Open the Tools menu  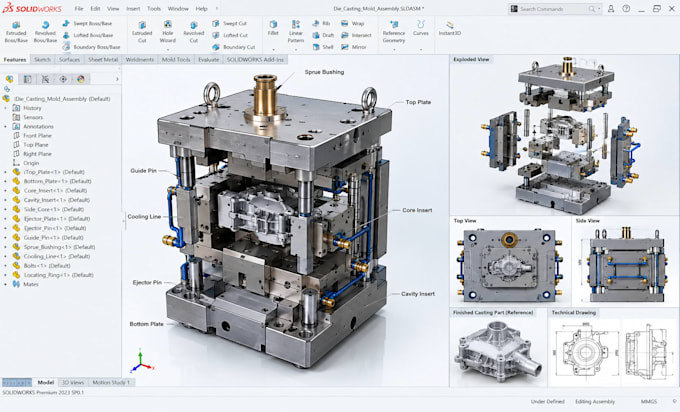pos(154,9)
